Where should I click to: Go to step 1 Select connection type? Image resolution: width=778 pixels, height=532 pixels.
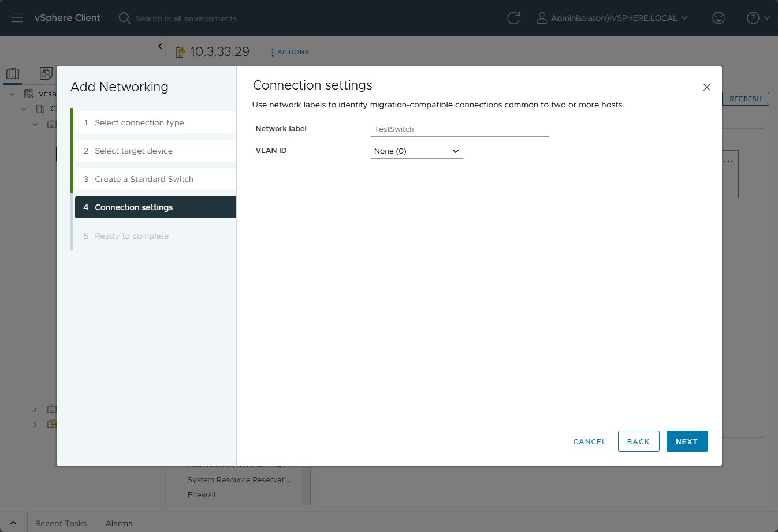coord(139,122)
